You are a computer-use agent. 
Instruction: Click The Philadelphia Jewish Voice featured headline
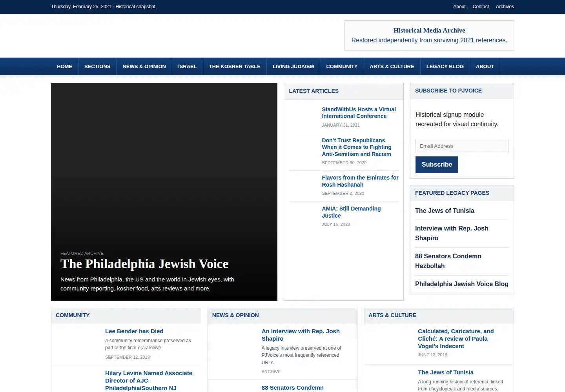pyautogui.click(x=144, y=264)
